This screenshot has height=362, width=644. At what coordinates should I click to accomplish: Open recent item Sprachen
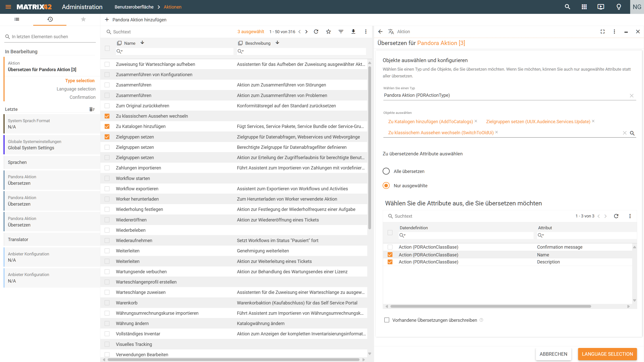52,162
